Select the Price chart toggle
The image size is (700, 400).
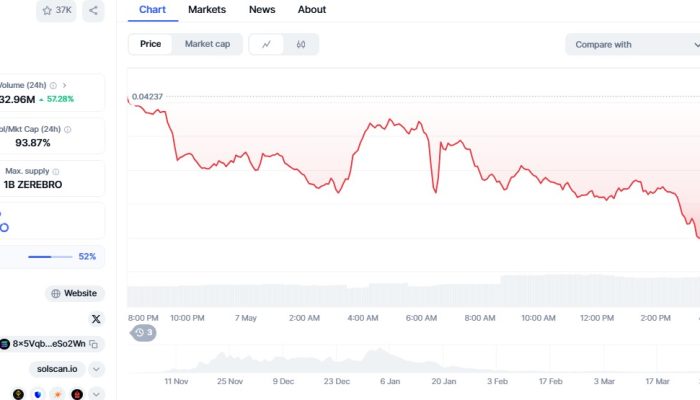click(151, 44)
